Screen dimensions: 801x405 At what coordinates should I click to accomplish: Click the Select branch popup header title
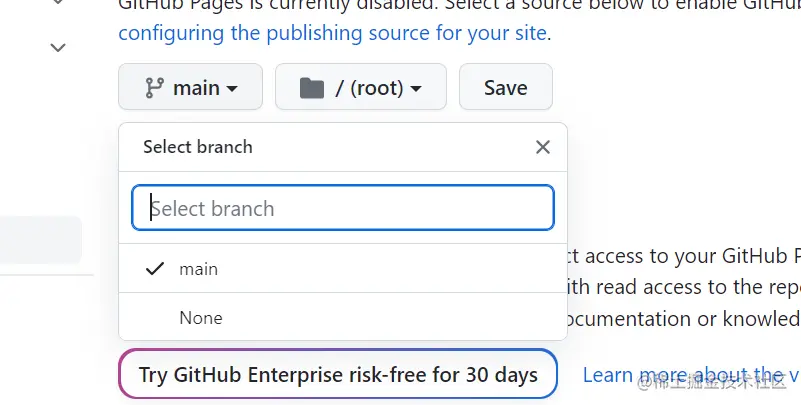click(x=198, y=147)
